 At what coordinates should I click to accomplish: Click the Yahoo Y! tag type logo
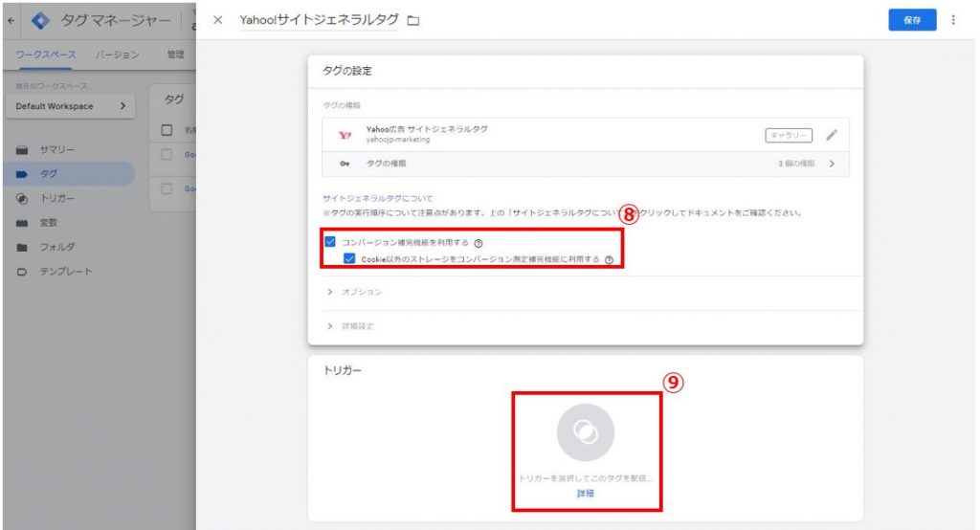tap(345, 134)
